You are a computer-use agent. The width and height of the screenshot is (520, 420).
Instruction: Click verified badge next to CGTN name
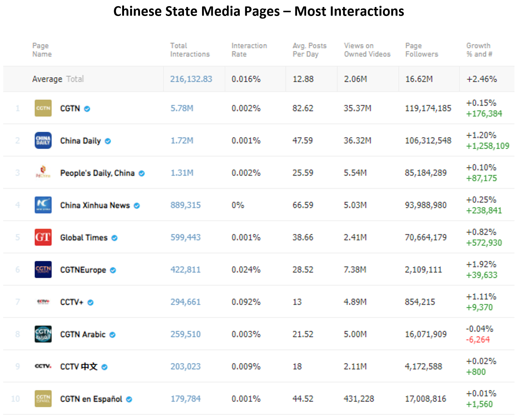click(x=87, y=109)
